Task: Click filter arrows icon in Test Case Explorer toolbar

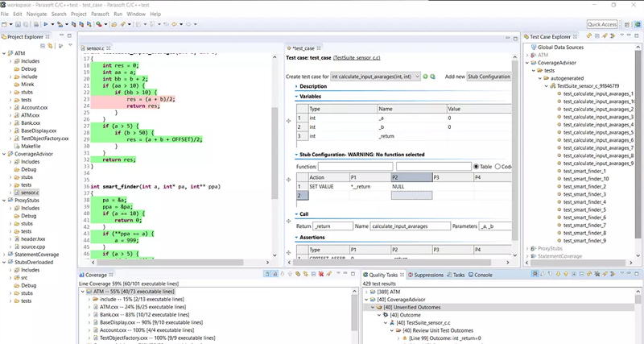Action: (x=613, y=36)
